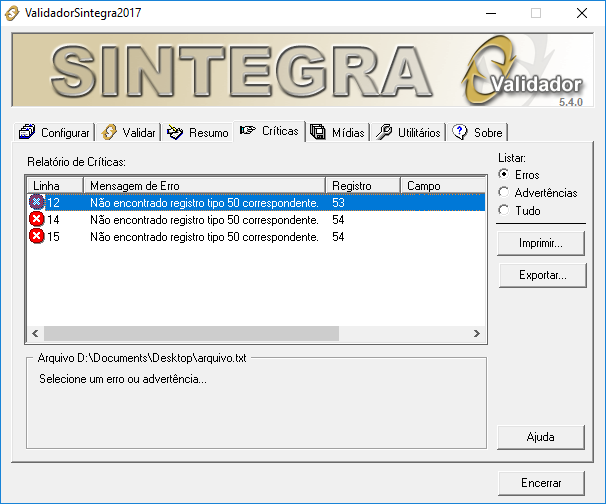Click the Validar tab chain icon
Screen dimensions: 606x504
click(110, 132)
